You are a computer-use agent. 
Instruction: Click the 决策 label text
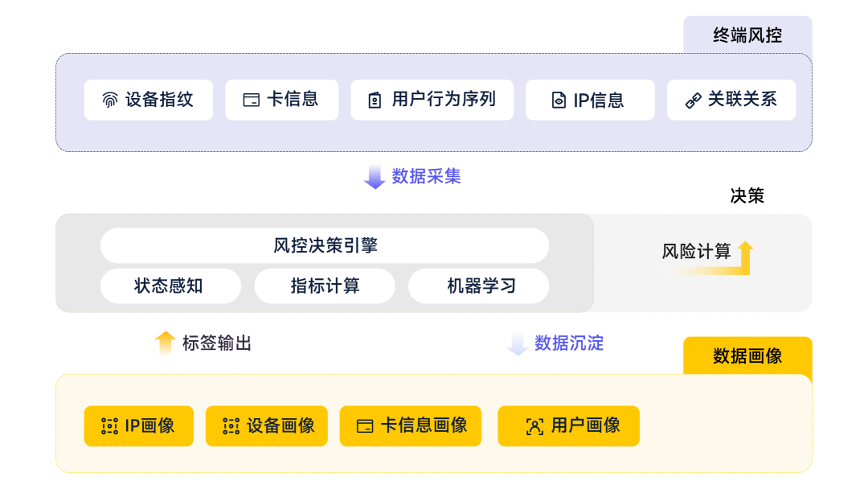click(x=747, y=195)
